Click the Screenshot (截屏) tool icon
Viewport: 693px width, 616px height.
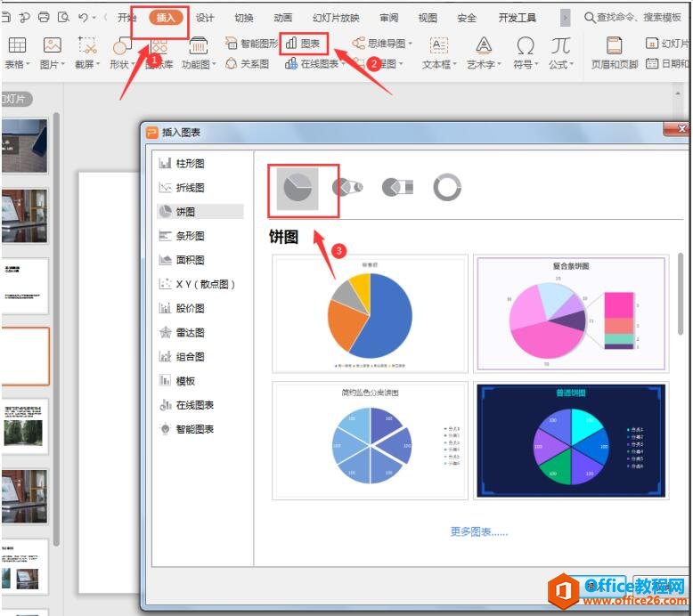(87, 45)
